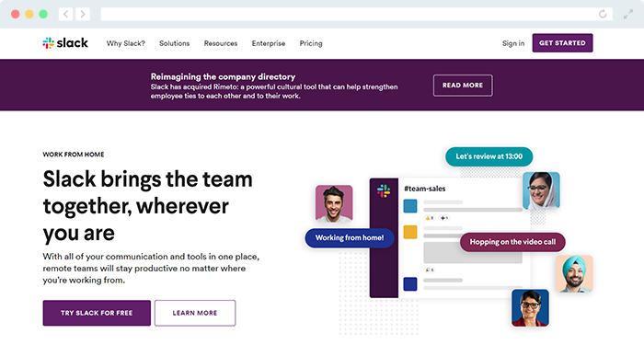The width and height of the screenshot is (644, 345).
Task: Click Read More in the banner
Action: [463, 86]
